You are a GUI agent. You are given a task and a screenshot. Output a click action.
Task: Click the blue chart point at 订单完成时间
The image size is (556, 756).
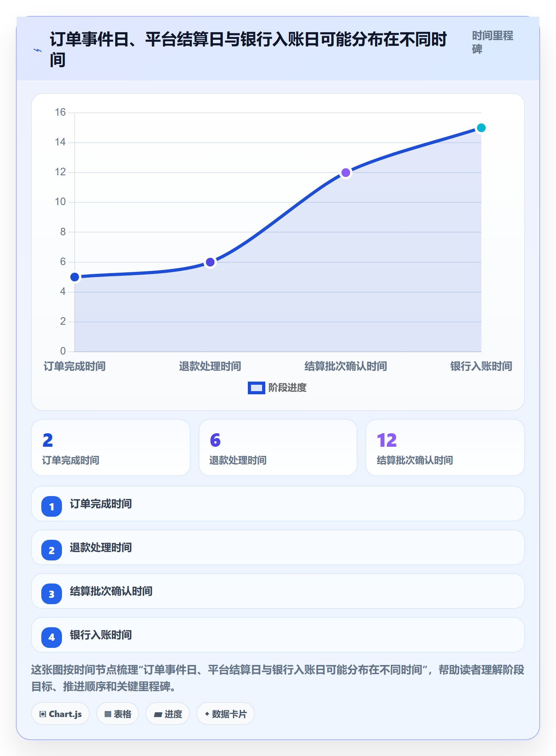point(75,277)
